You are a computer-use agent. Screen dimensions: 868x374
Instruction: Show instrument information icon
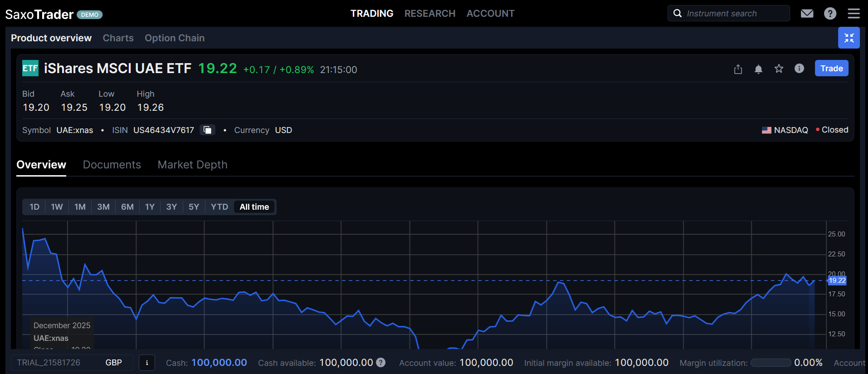tap(799, 69)
